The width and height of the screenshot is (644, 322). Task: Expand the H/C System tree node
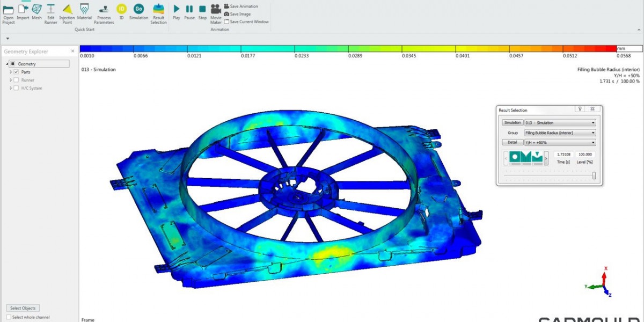click(x=11, y=88)
